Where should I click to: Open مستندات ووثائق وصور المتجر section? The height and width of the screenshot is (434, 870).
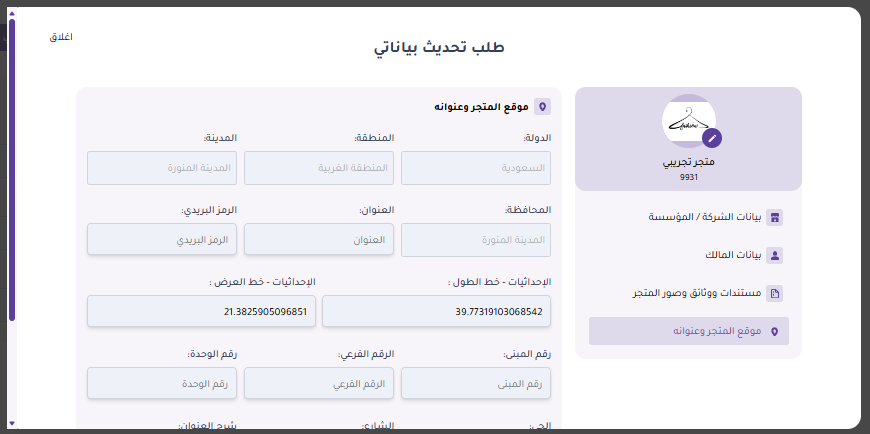coord(696,293)
